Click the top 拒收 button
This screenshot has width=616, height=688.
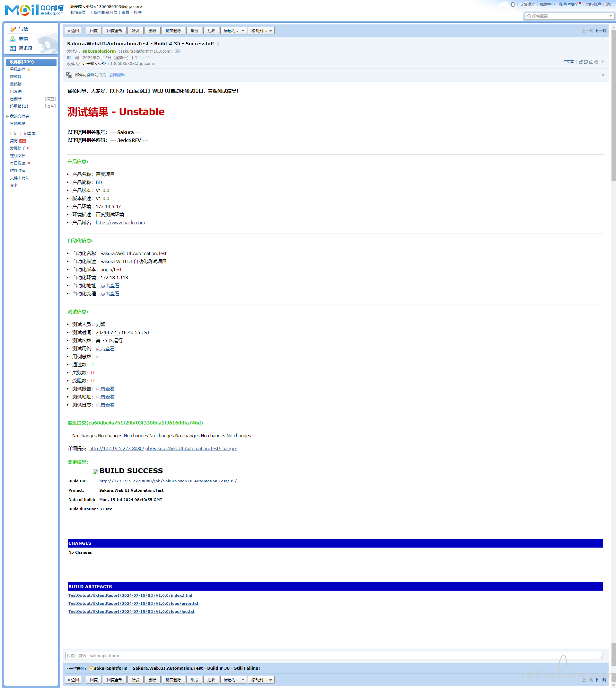point(211,31)
